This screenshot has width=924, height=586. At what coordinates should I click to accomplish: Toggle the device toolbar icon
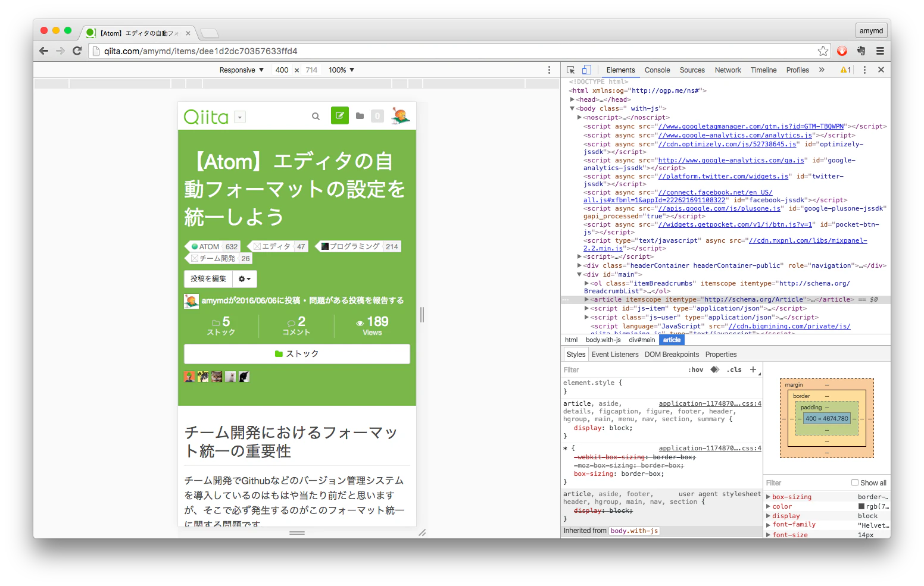(586, 70)
